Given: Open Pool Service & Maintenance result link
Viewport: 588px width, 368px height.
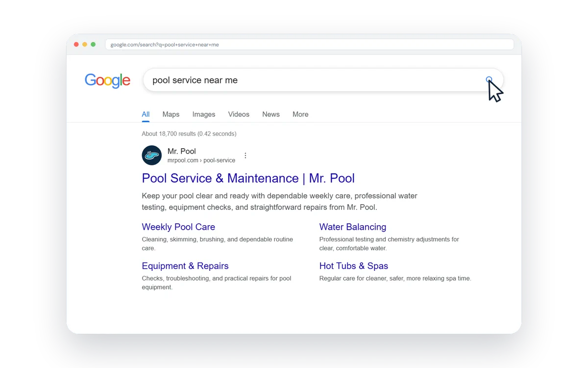Looking at the screenshot, I should (248, 178).
